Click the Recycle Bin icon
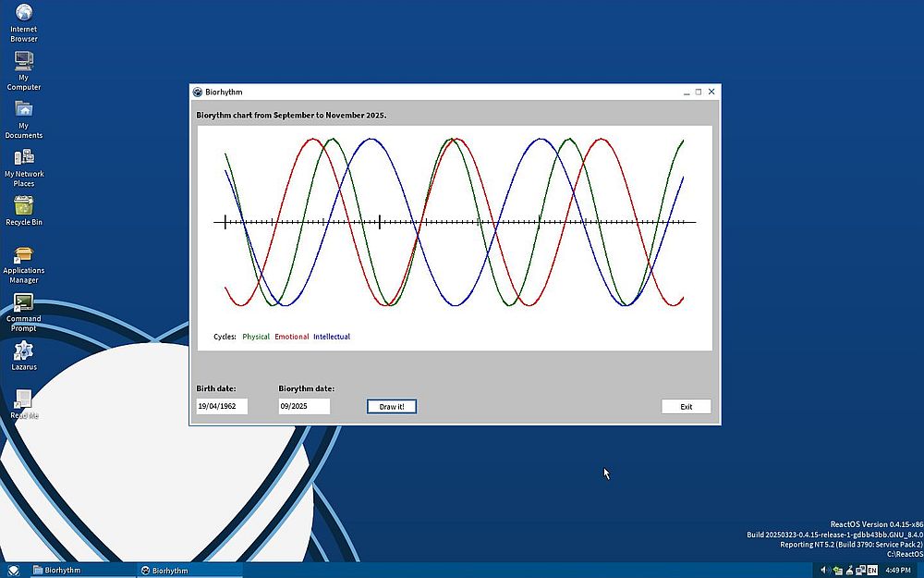 (24, 206)
